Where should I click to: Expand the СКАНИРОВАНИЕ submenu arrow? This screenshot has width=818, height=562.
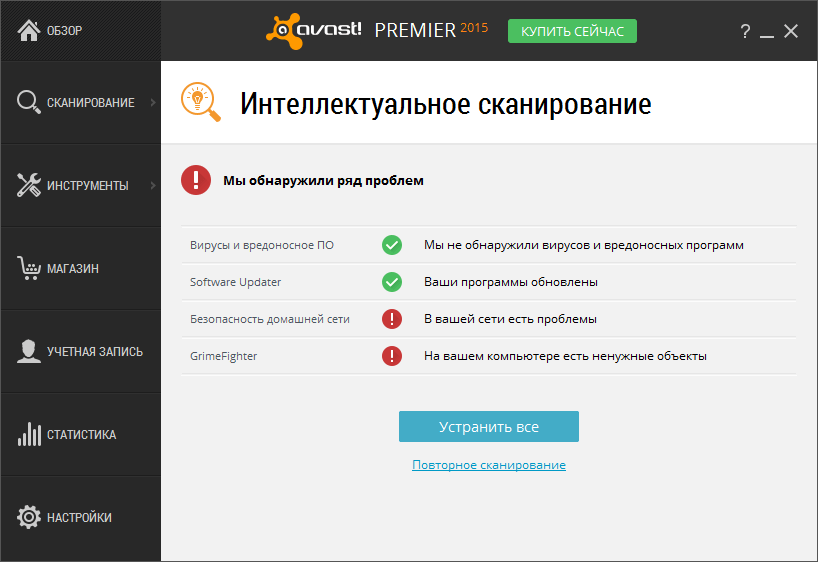[153, 102]
